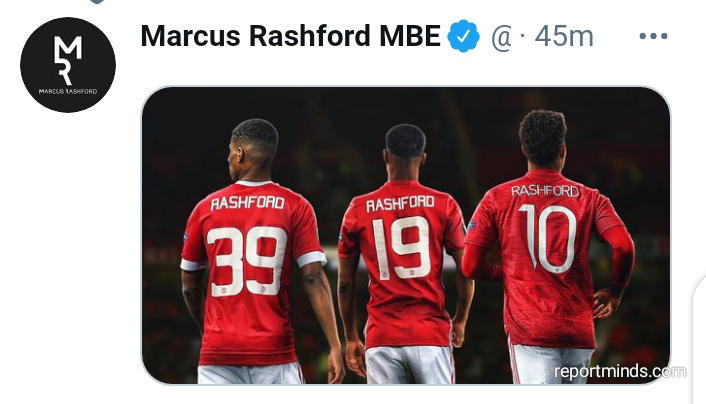Click RASHFORD name above number 39
This screenshot has width=706, height=404.
[248, 203]
